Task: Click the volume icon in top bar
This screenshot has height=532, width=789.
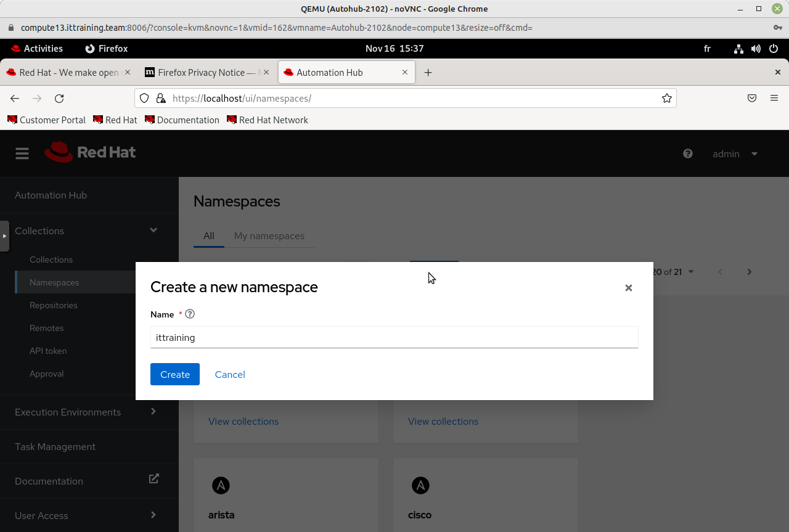Action: (756, 48)
